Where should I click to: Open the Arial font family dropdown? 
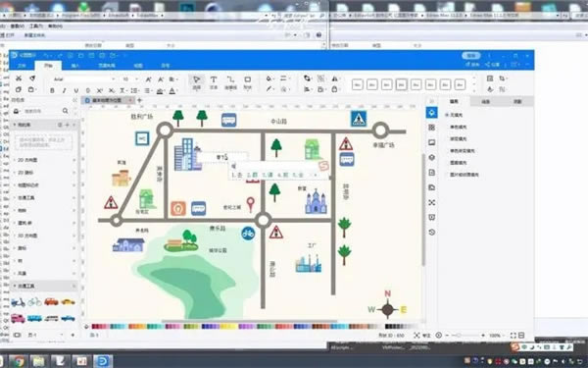[x=83, y=79]
